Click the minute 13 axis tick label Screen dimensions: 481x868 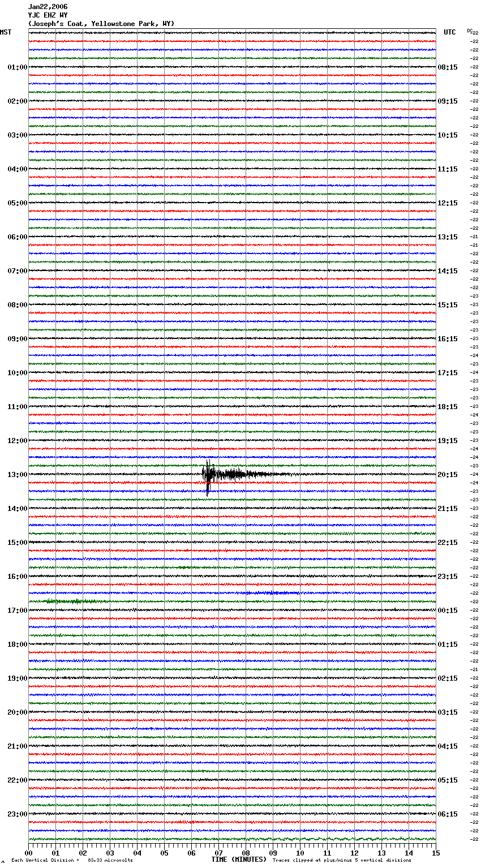coord(381,853)
